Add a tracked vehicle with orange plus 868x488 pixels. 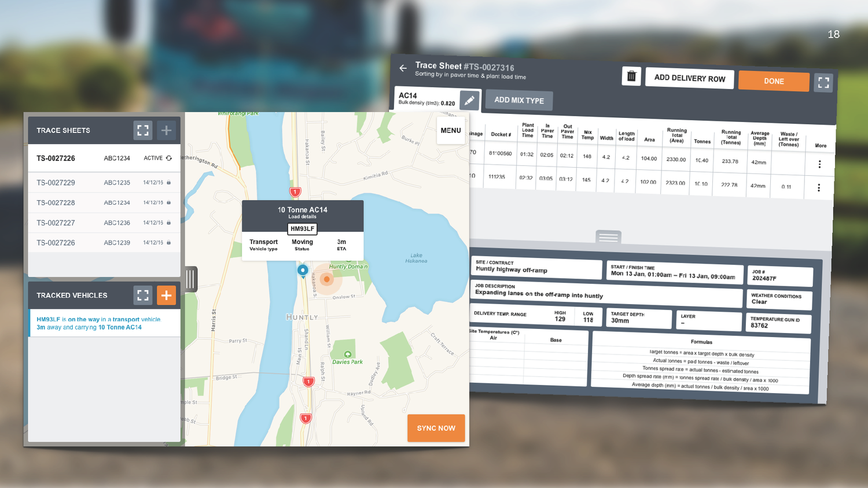[166, 295]
